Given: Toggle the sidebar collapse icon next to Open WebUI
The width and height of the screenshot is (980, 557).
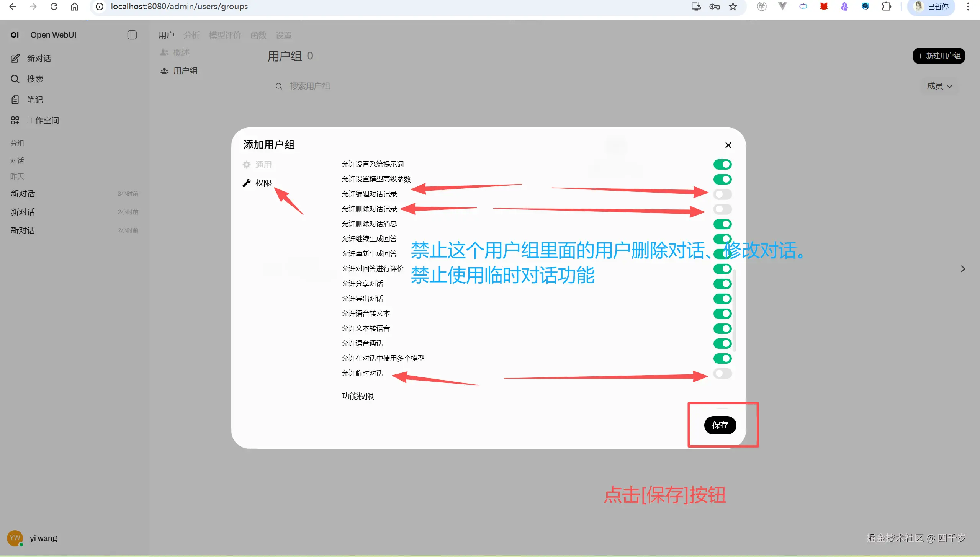Looking at the screenshot, I should 132,35.
